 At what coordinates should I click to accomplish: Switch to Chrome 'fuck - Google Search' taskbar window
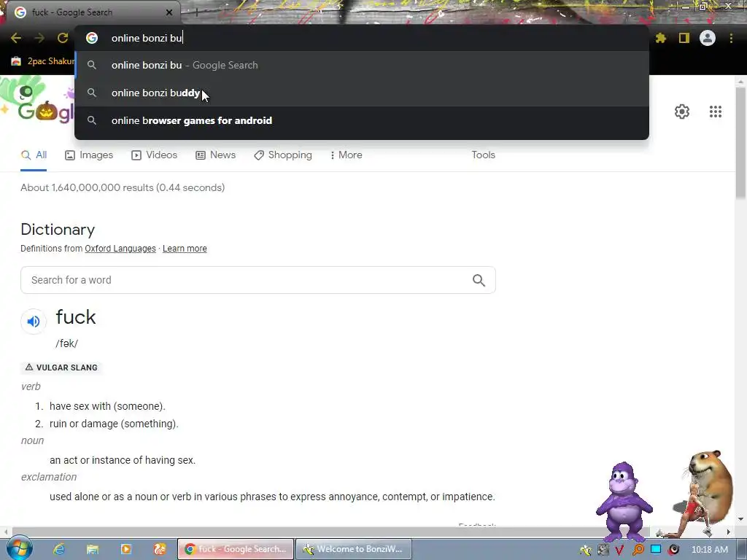[x=236, y=549]
